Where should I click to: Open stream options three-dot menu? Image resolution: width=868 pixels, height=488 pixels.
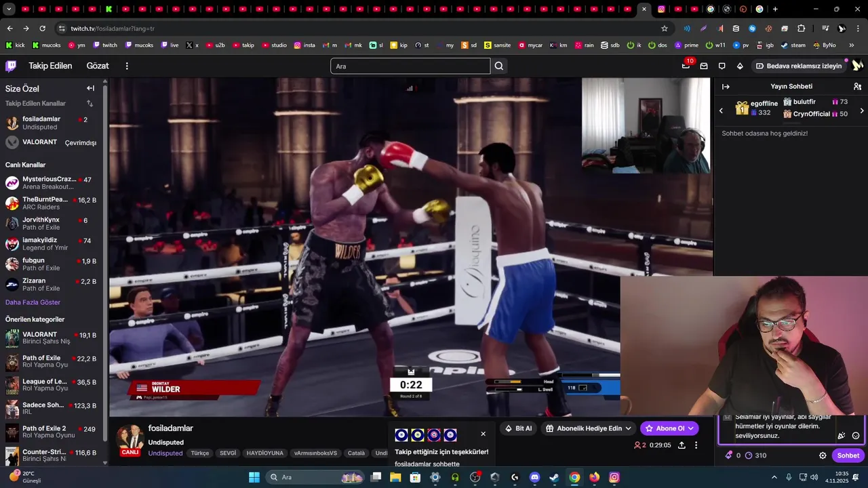[696, 445]
